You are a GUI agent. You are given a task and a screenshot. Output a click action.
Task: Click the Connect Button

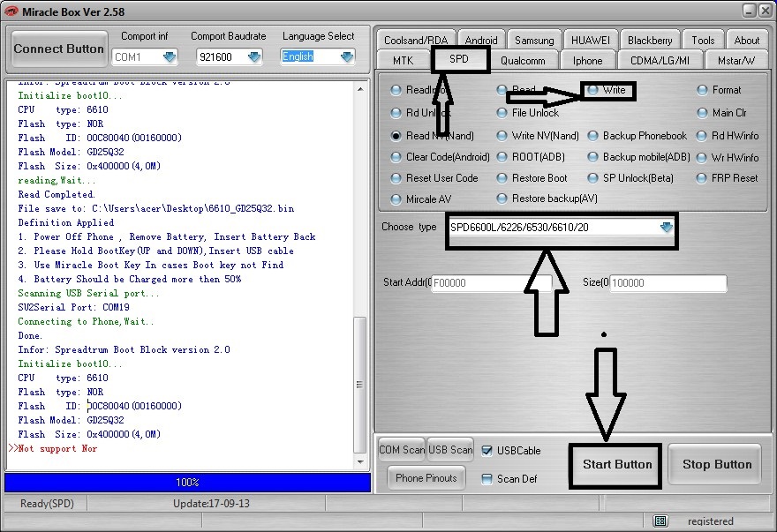click(58, 49)
